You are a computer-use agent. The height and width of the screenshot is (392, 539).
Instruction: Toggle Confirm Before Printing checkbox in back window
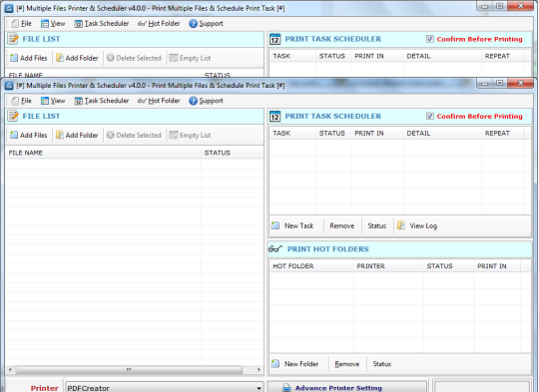(x=430, y=39)
